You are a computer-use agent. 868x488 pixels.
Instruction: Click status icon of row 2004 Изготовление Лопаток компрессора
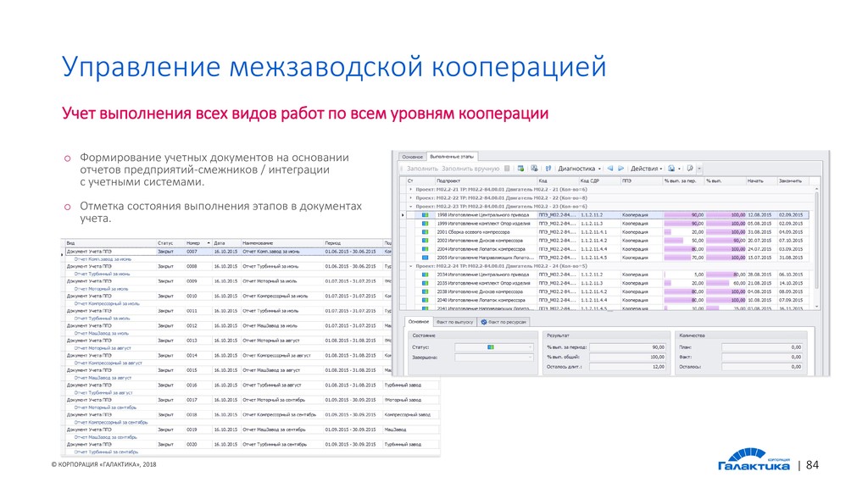click(426, 249)
